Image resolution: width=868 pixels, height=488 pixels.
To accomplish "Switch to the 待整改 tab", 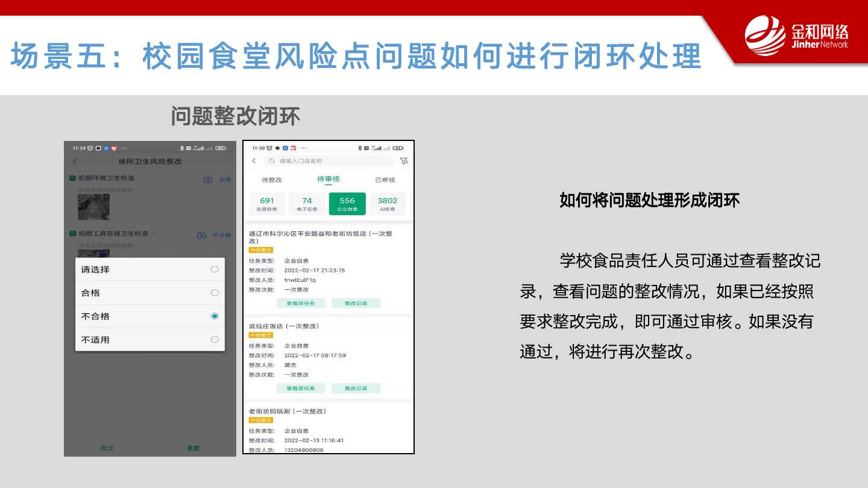I will click(x=272, y=180).
